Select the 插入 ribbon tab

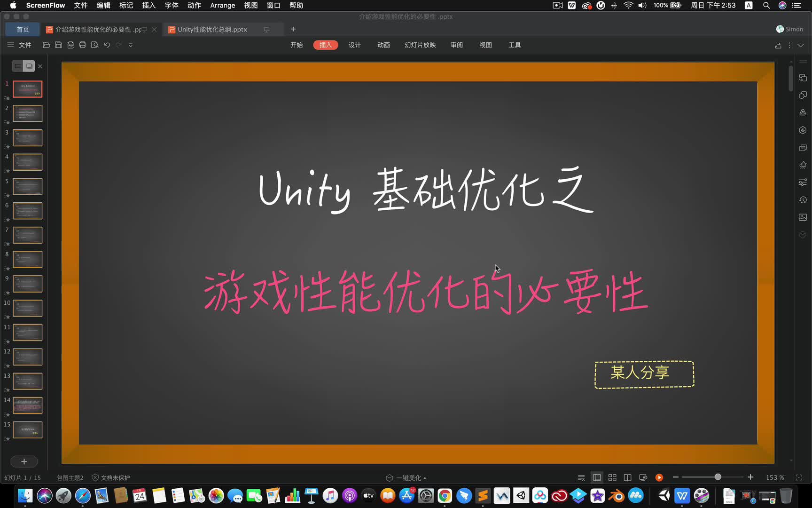(326, 45)
